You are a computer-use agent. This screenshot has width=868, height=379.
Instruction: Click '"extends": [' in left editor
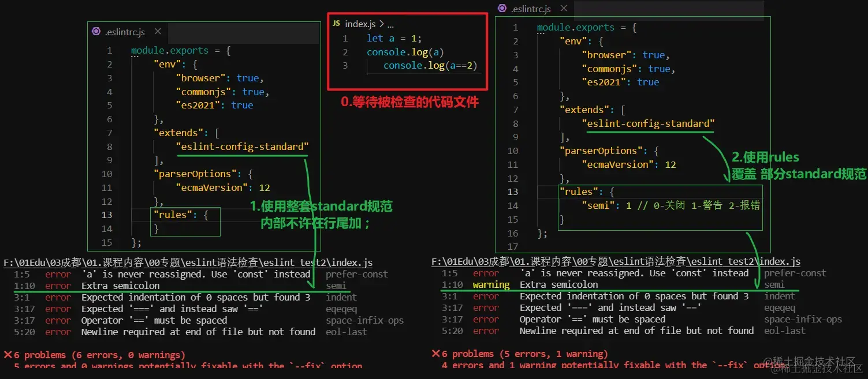[187, 133]
